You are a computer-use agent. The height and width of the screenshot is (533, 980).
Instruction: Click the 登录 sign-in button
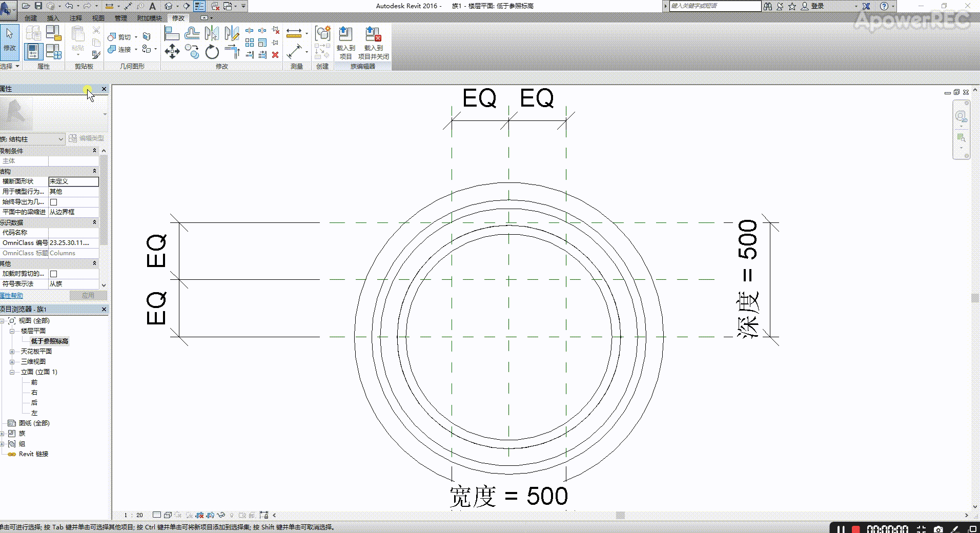pyautogui.click(x=812, y=6)
